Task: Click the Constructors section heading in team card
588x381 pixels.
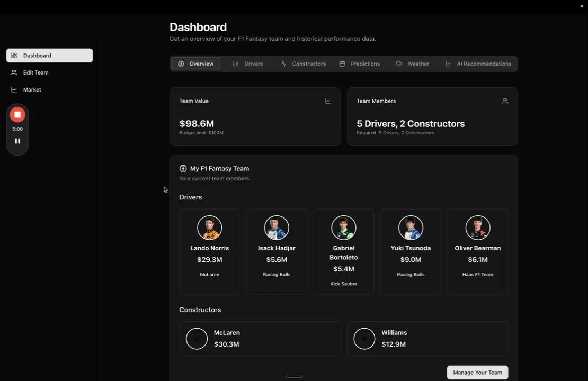Action: [200, 310]
